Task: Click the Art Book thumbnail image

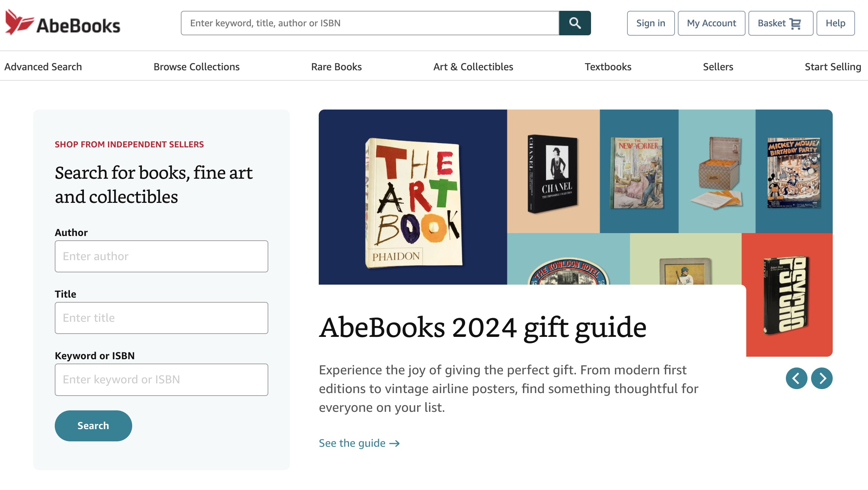Action: click(x=412, y=197)
